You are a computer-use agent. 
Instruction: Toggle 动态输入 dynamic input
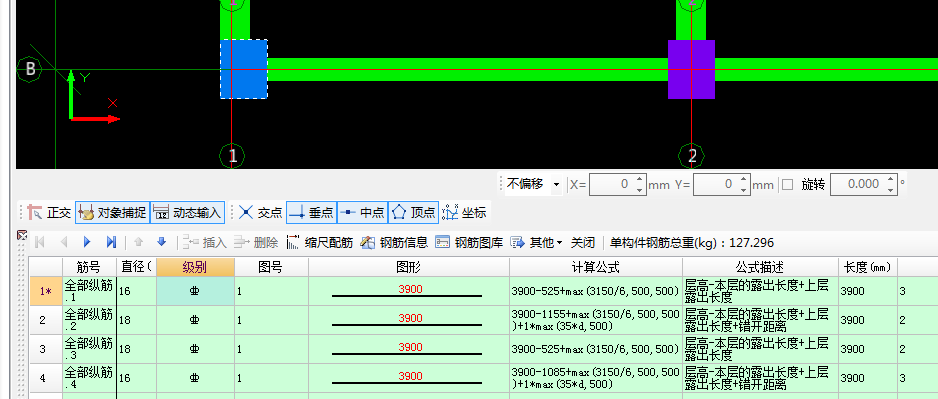click(x=187, y=212)
